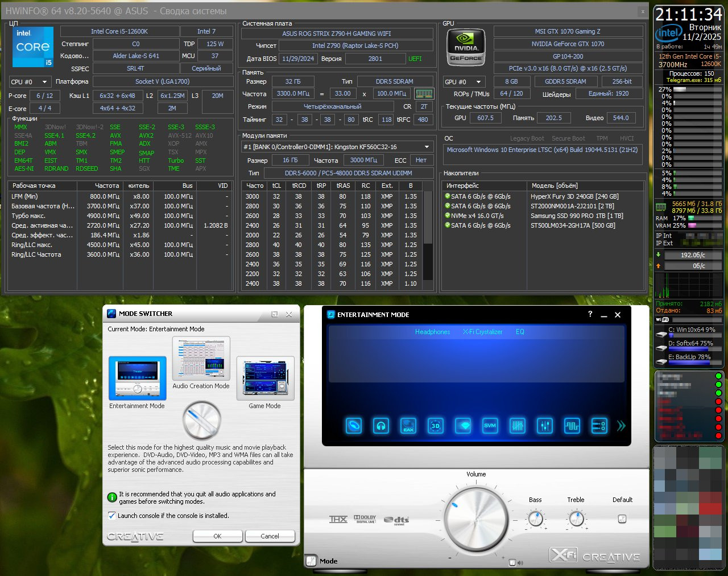Open the settings sliders icon before the arrows
Viewport: 728px width, 576px height.
point(599,425)
